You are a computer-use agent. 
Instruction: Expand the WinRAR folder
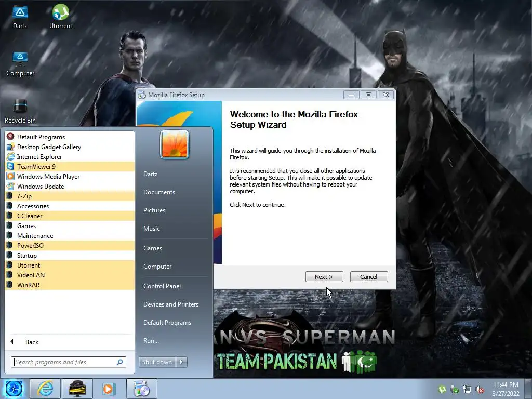(x=70, y=285)
